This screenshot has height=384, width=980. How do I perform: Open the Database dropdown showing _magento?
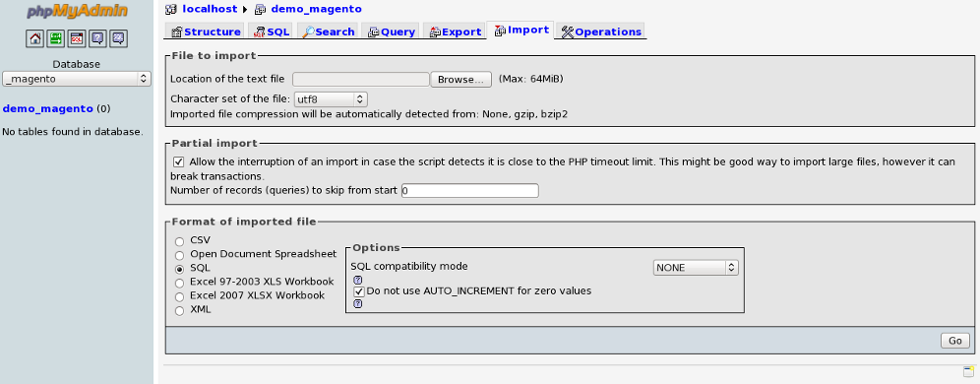[76, 79]
